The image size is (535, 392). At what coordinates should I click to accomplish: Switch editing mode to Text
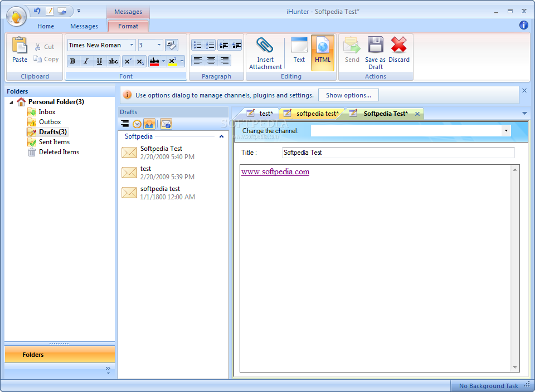tap(299, 50)
